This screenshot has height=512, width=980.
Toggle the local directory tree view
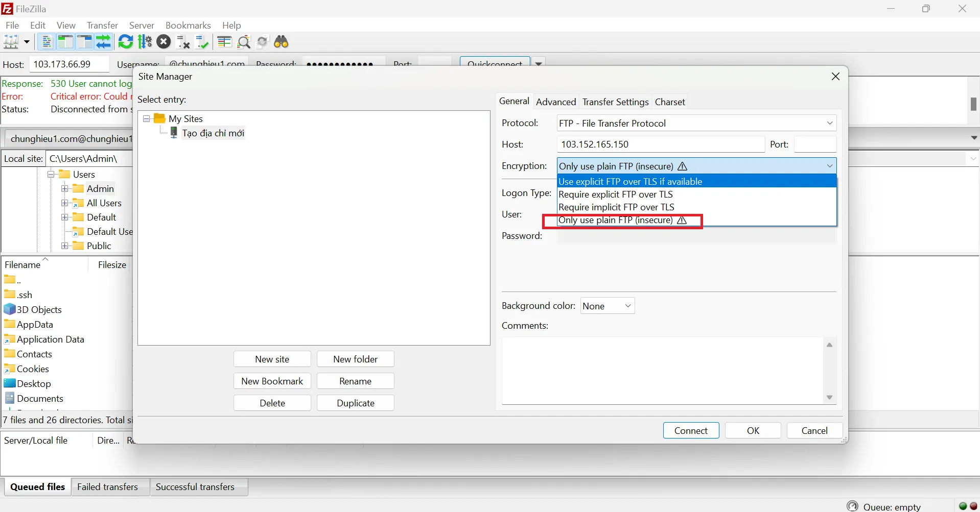[65, 42]
